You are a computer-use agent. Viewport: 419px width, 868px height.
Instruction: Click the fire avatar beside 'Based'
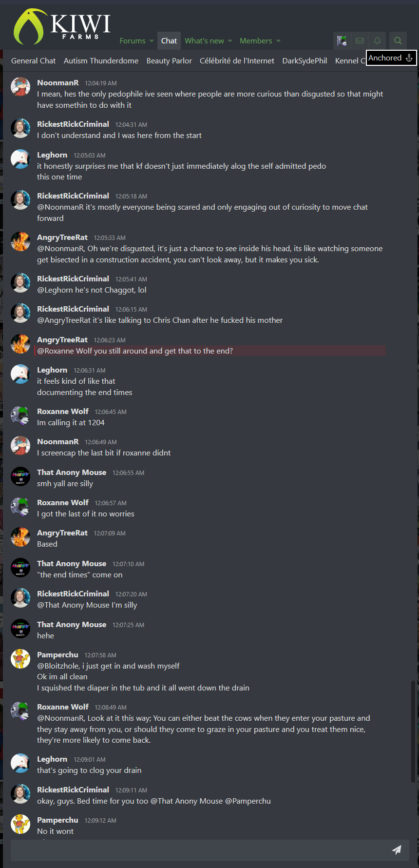tap(20, 537)
